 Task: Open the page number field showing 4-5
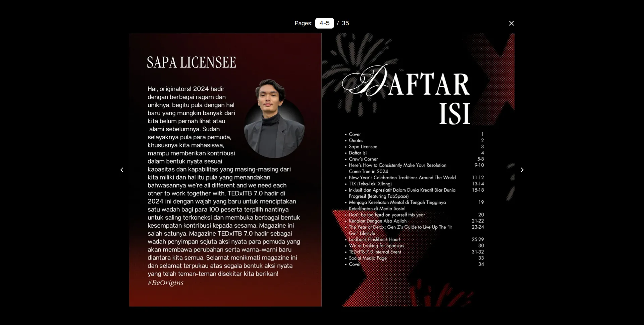324,23
